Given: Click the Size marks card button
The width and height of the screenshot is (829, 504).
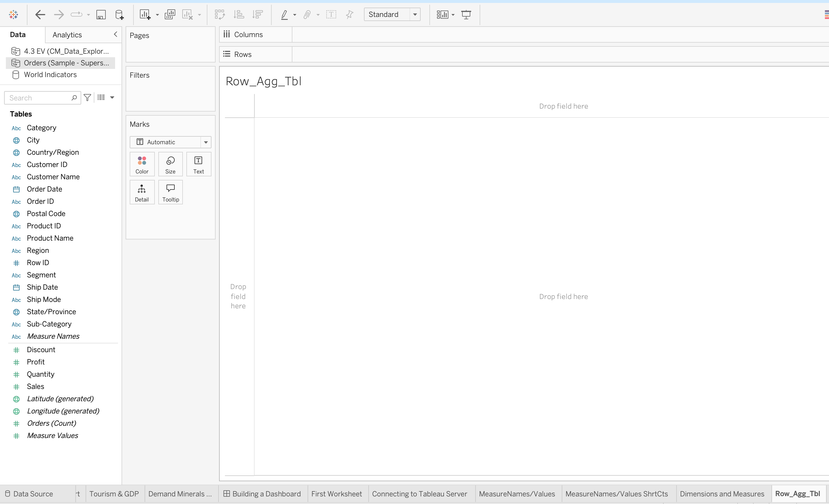Looking at the screenshot, I should click(170, 164).
